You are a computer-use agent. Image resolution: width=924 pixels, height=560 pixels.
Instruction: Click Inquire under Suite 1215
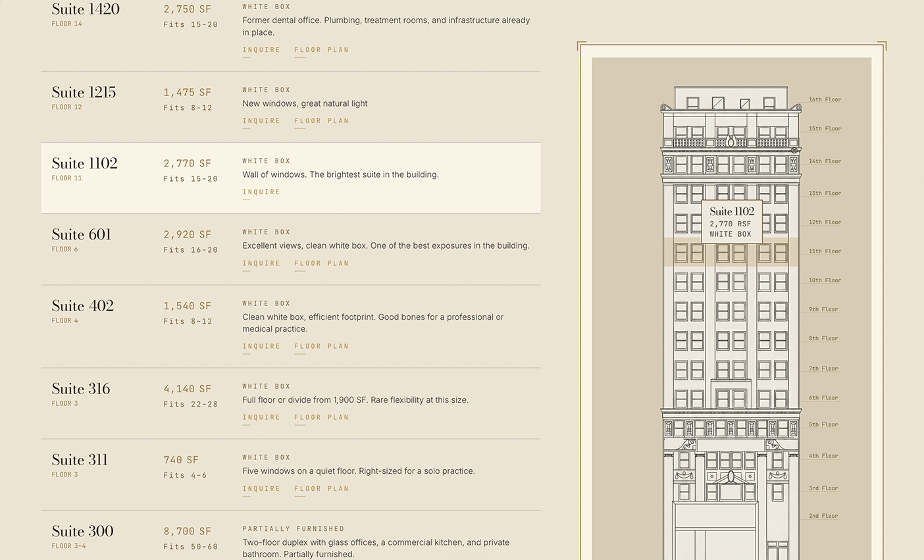[x=261, y=121]
